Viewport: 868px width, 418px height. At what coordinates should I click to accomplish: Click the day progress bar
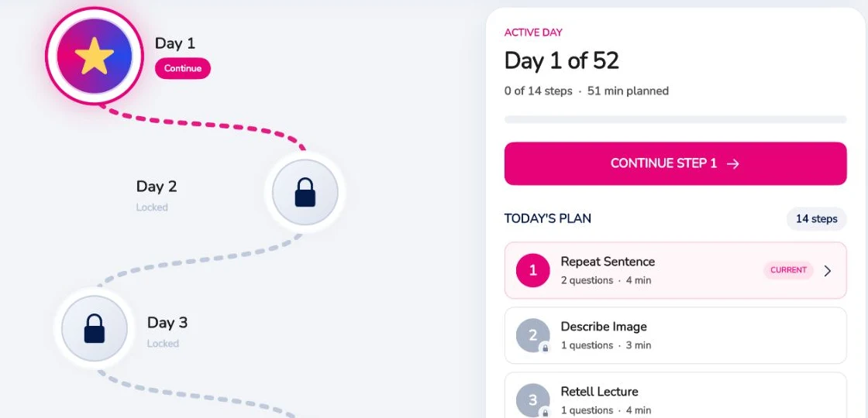pos(675,119)
